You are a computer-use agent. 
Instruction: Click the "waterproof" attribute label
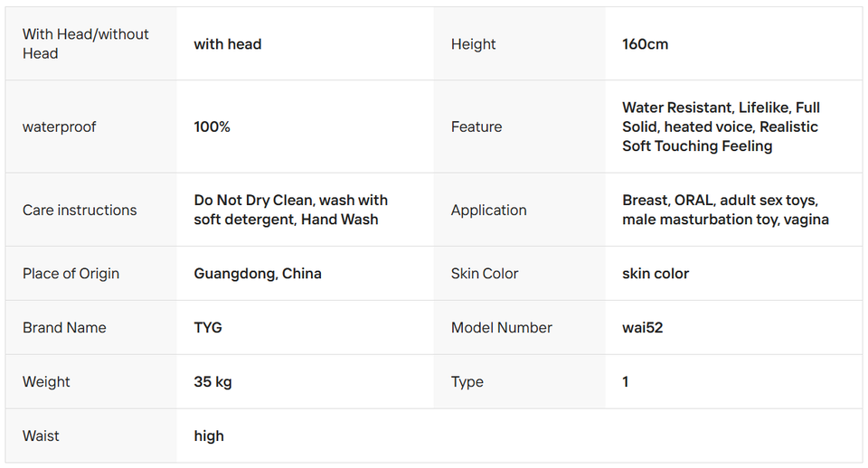(x=60, y=126)
